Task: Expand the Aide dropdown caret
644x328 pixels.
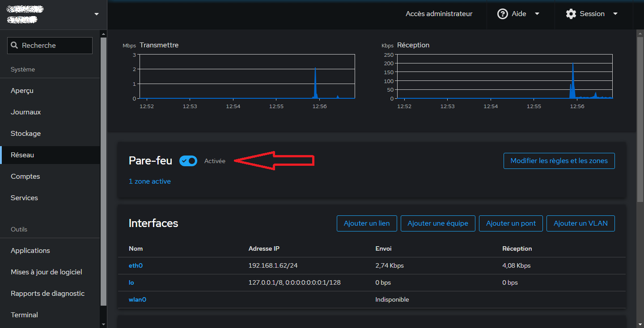Action: point(537,14)
